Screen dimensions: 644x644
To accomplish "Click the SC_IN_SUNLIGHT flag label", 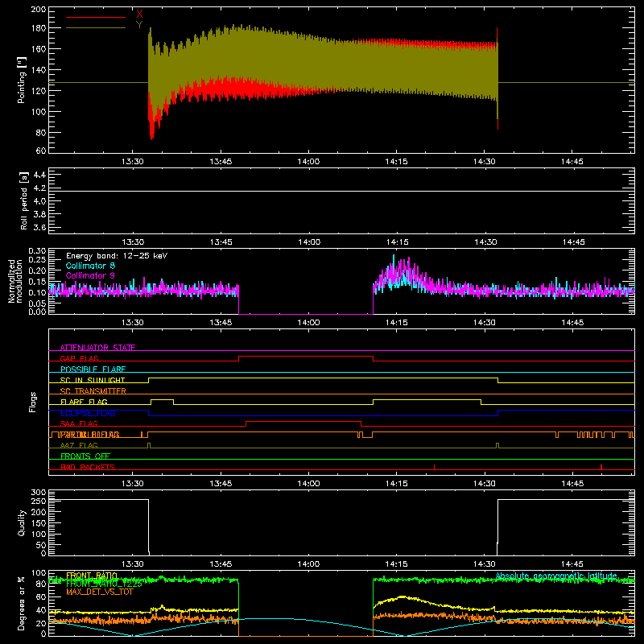I will click(93, 380).
